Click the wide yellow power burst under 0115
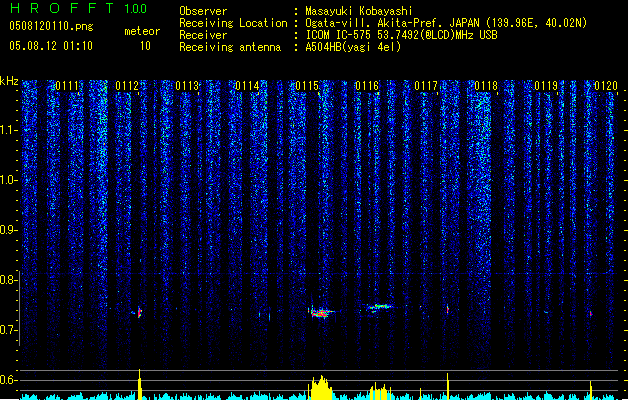The width and height of the screenshot is (629, 400). point(321,388)
